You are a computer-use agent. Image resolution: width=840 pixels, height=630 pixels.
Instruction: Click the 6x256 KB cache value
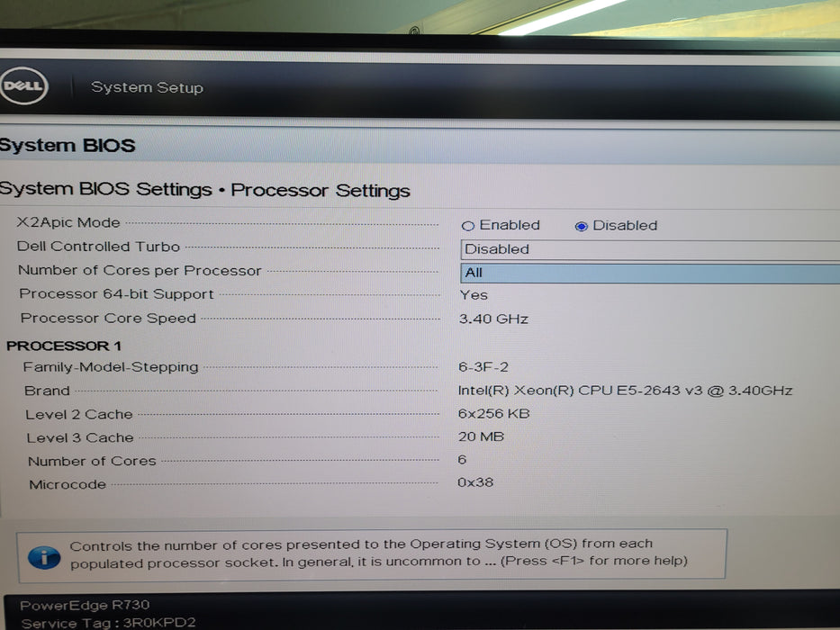[494, 414]
